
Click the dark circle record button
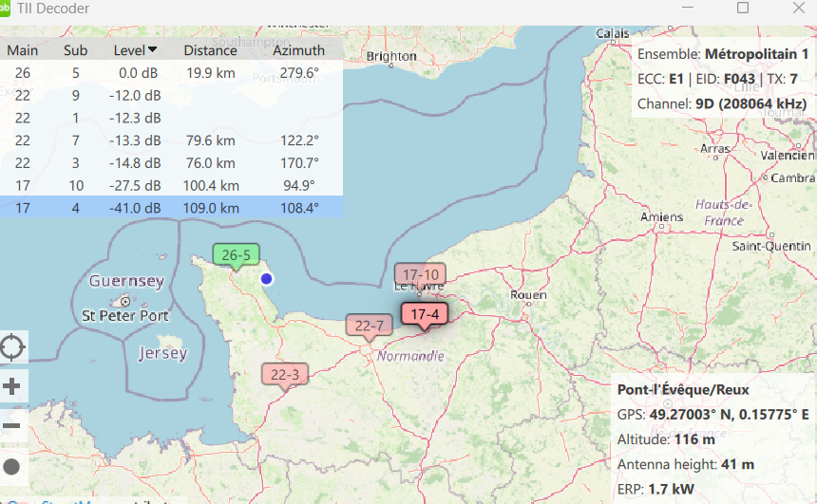coord(11,467)
